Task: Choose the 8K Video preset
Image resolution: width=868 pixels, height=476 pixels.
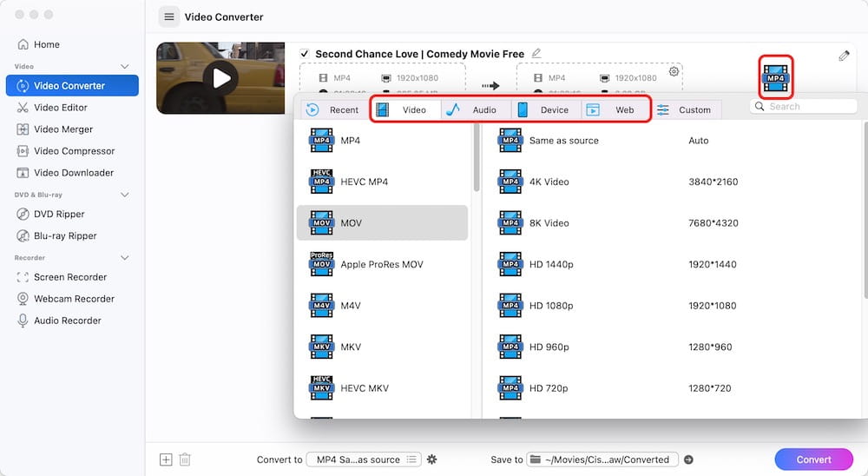Action: point(673,222)
